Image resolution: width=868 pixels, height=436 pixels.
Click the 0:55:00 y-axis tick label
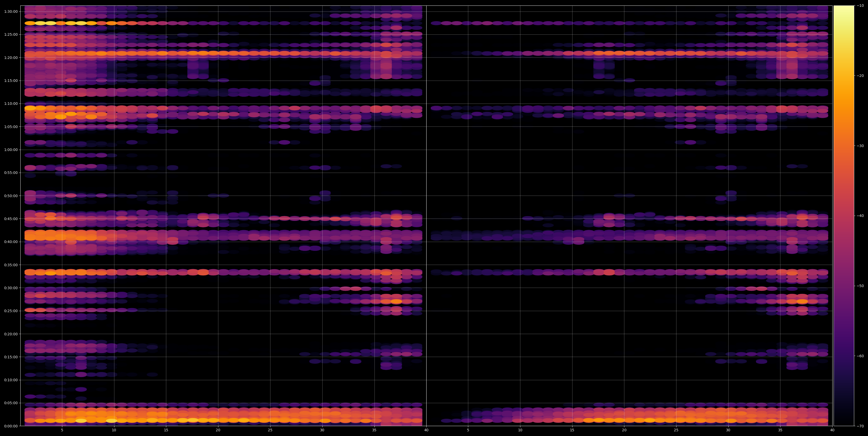coord(11,173)
